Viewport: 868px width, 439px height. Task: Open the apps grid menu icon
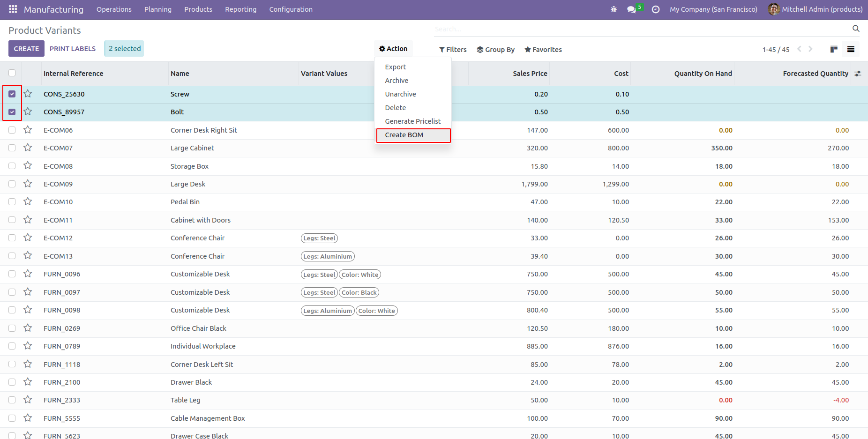point(13,9)
